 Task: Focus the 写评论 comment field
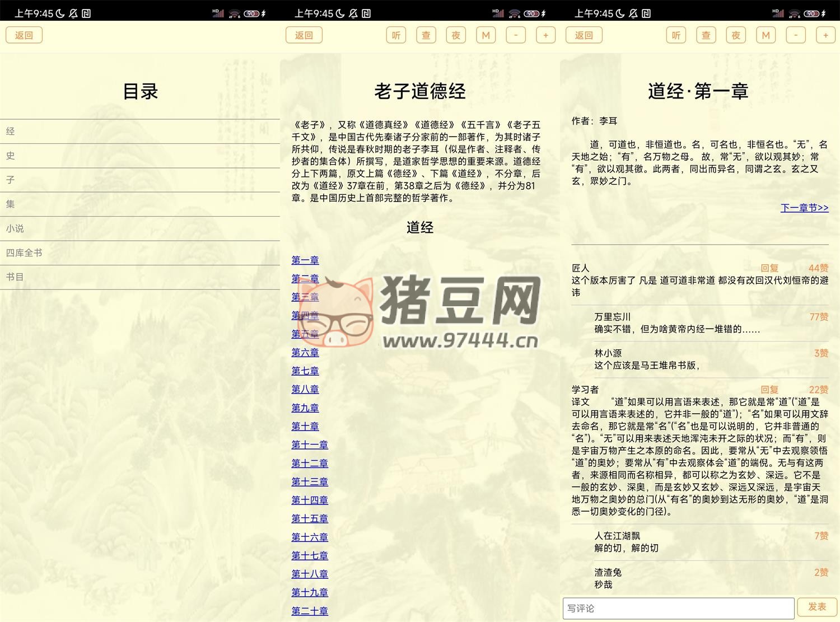coord(678,608)
